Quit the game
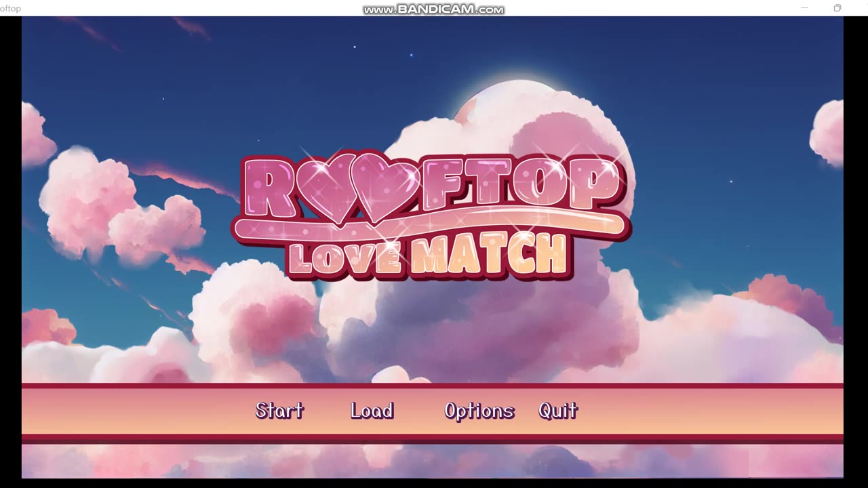Viewport: 868px width, 488px height. pyautogui.click(x=557, y=410)
